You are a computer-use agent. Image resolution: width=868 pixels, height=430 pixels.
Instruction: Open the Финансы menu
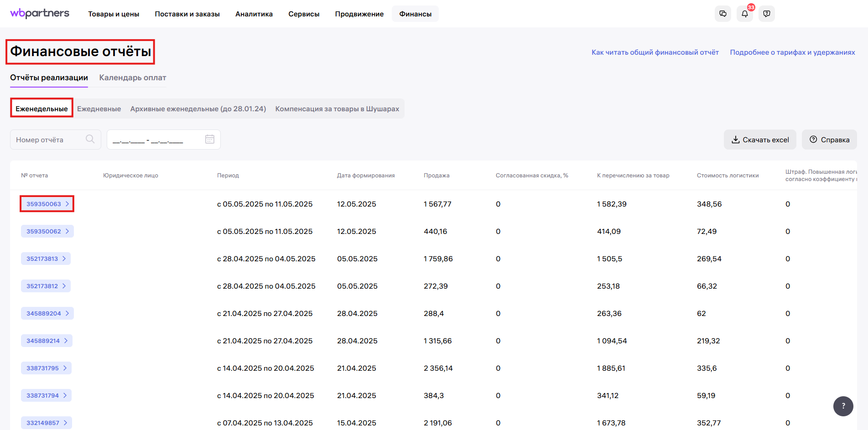pos(415,14)
